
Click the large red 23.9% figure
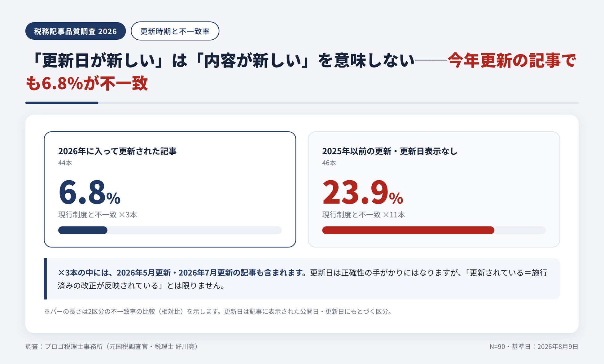point(363,192)
